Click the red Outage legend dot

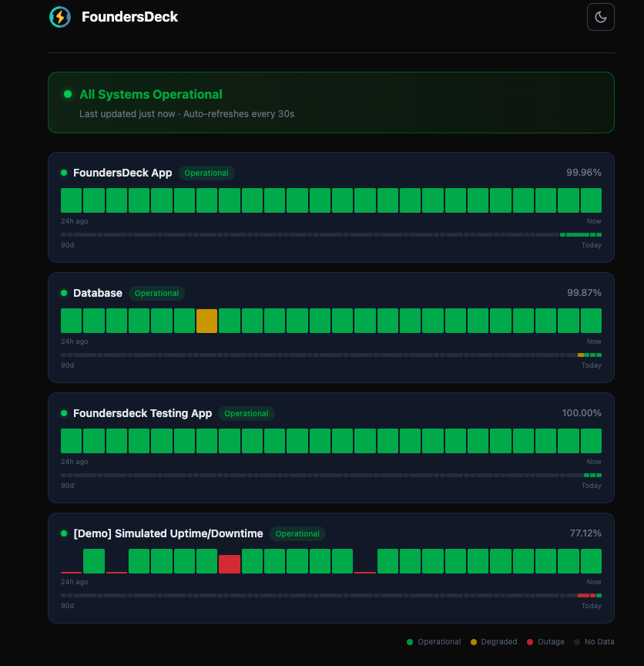[x=530, y=642]
